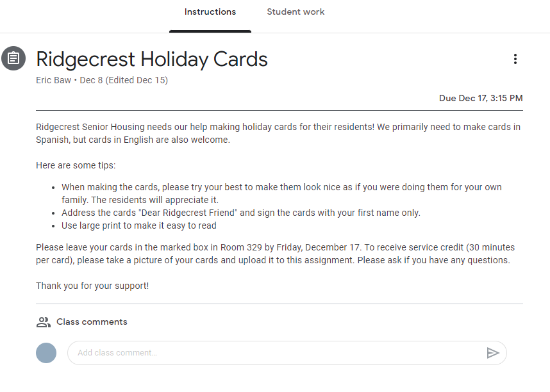Screen dimensions: 550x392
Task: Click the Thank you for your support line
Action: pos(92,286)
